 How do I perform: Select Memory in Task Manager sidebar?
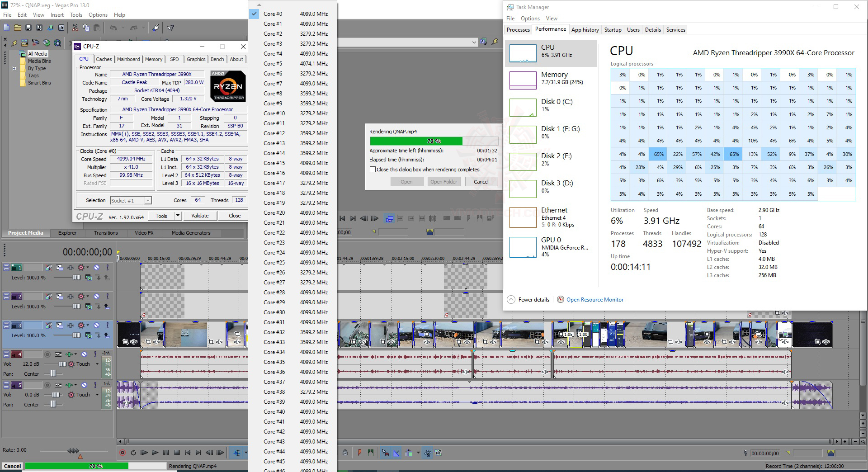tap(551, 80)
